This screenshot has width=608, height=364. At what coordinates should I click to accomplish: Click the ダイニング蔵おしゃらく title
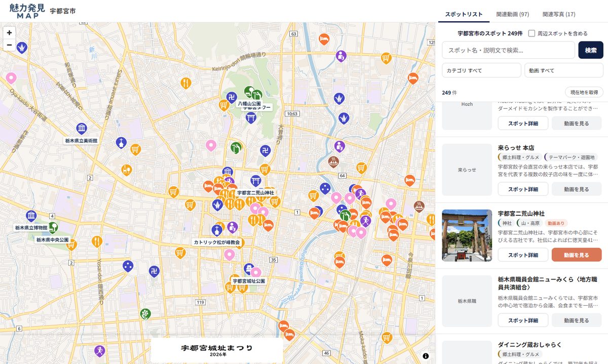pyautogui.click(x=530, y=345)
